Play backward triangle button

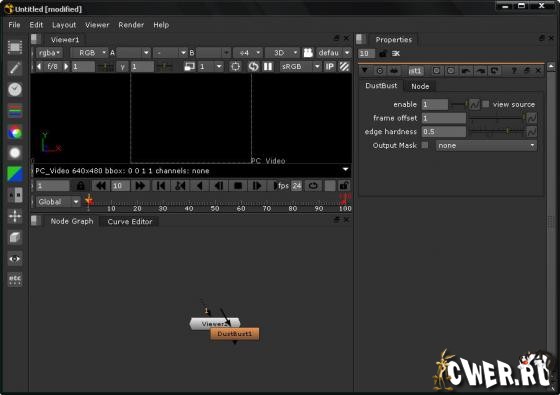(200, 186)
